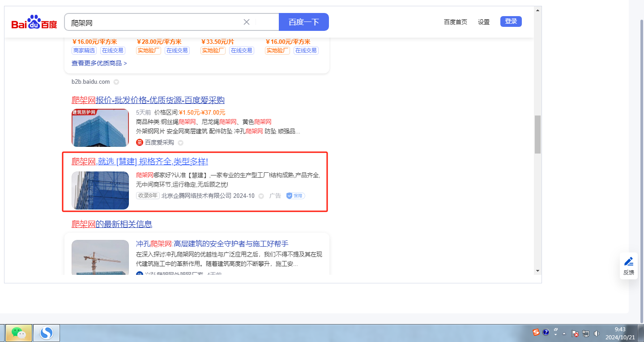Click the page's vertical scrollbar thumb
This screenshot has height=342, width=644.
537,134
